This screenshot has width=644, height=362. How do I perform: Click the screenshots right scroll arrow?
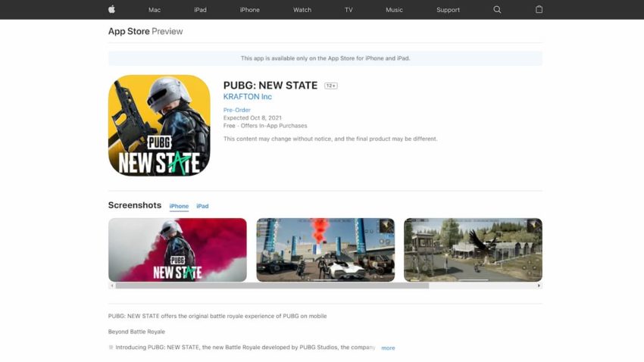click(539, 286)
